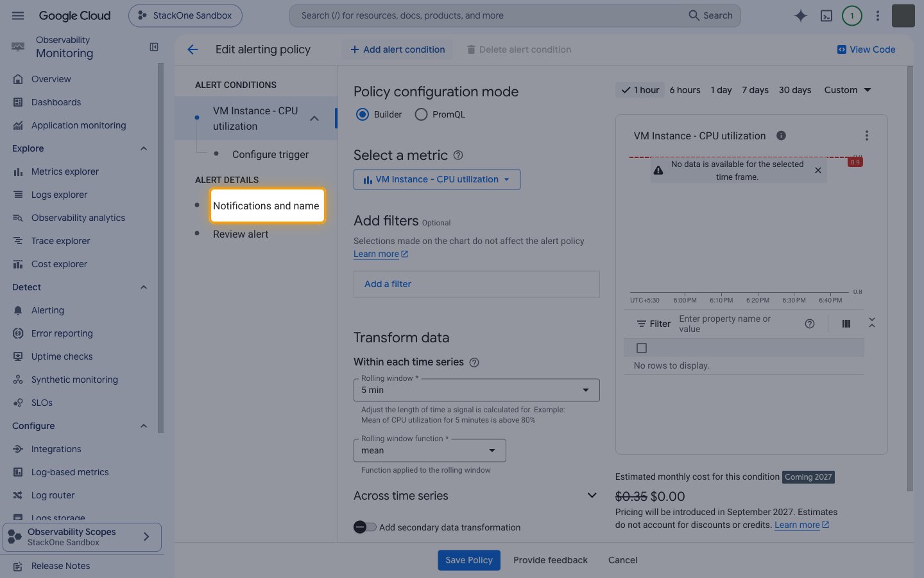The width and height of the screenshot is (924, 578).
Task: Go to Alerting in sidebar
Action: coord(47,310)
